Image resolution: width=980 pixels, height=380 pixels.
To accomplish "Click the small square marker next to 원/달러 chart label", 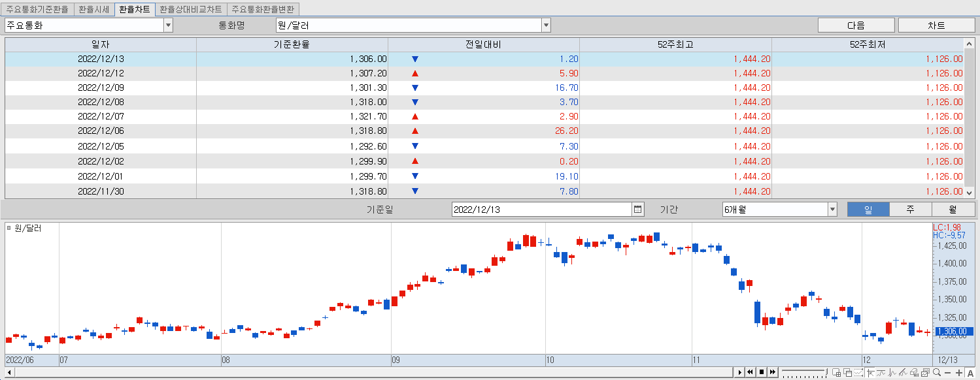I will coord(9,228).
